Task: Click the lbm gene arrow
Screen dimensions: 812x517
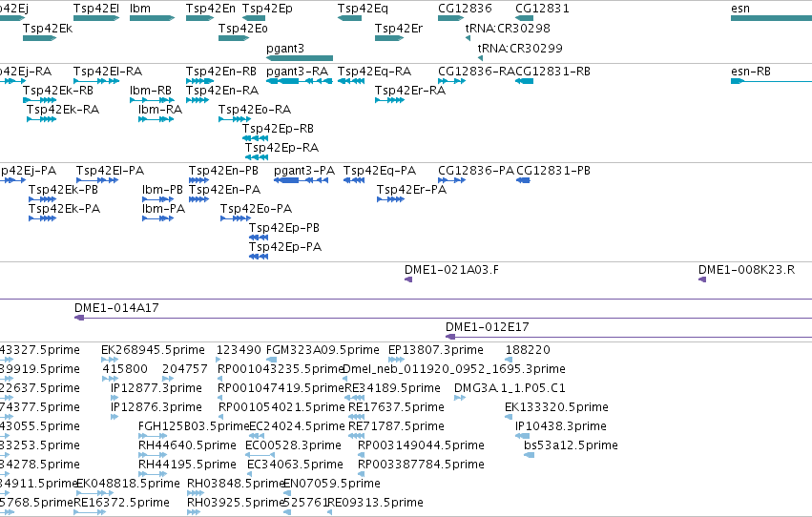Action: tap(152, 18)
